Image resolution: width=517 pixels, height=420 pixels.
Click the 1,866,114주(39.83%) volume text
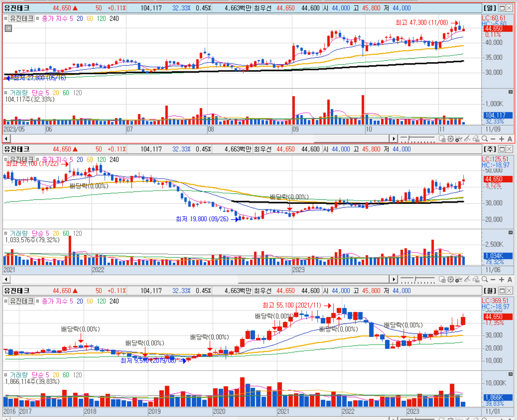coord(32,382)
